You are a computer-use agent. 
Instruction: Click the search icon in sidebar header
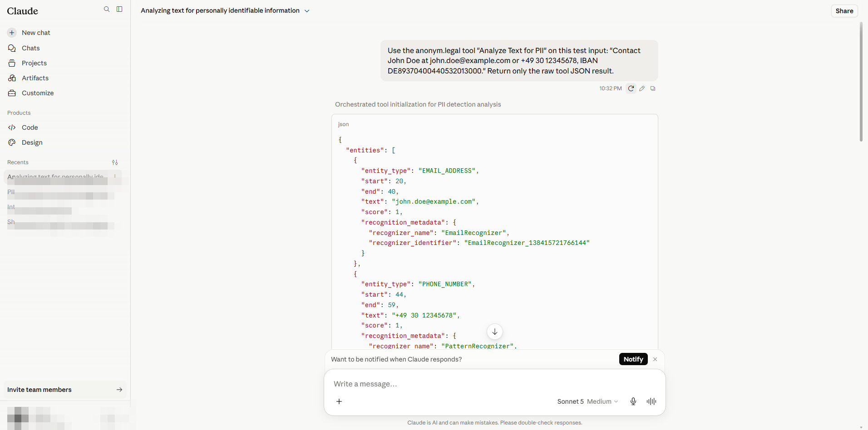click(x=107, y=9)
